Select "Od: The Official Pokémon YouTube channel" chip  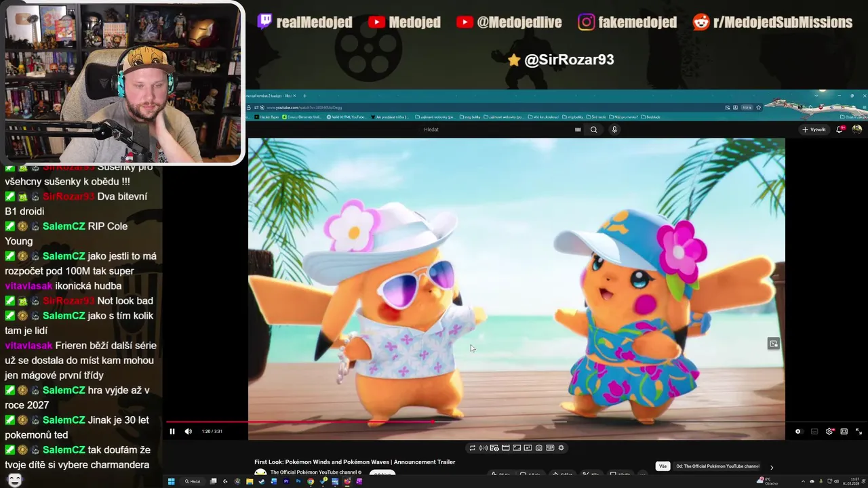pyautogui.click(x=717, y=466)
